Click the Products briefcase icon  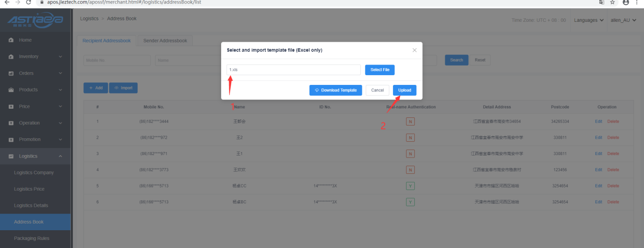tap(11, 90)
